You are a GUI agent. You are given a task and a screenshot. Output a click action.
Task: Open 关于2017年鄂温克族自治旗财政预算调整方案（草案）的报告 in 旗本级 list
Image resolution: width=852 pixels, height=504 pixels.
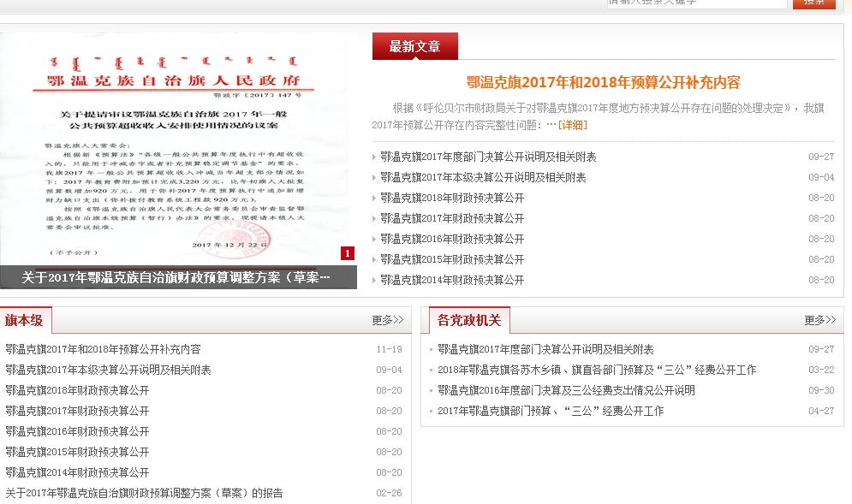[144, 493]
